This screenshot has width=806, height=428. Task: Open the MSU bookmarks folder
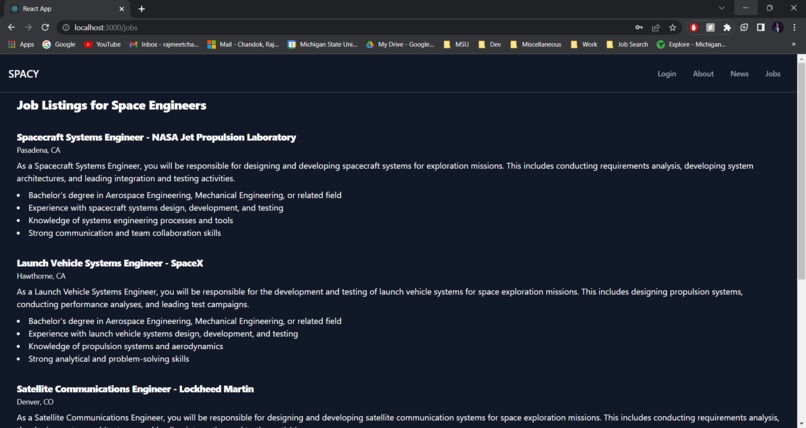[x=456, y=45]
